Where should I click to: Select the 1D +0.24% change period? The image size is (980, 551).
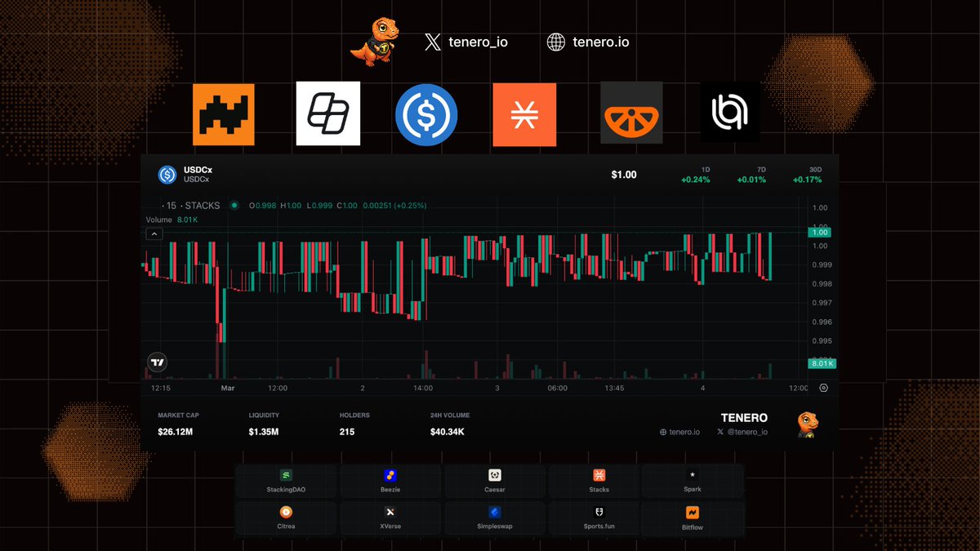pos(695,175)
